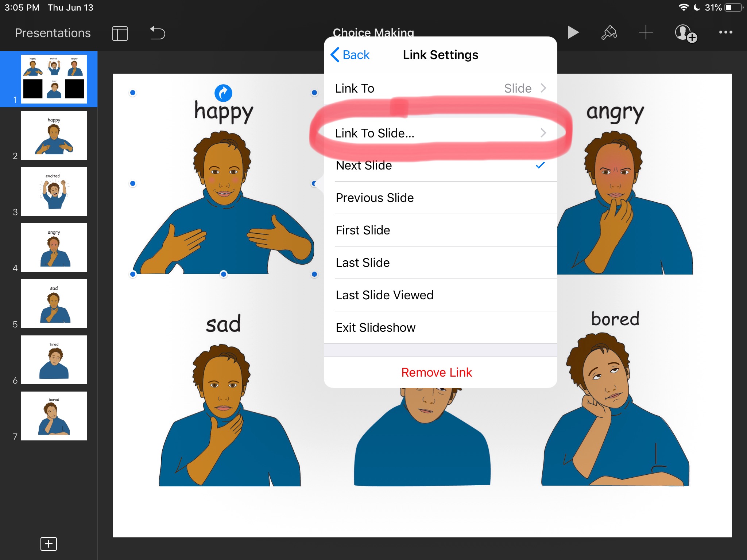
Task: Open the More options ellipsis menu
Action: [725, 32]
